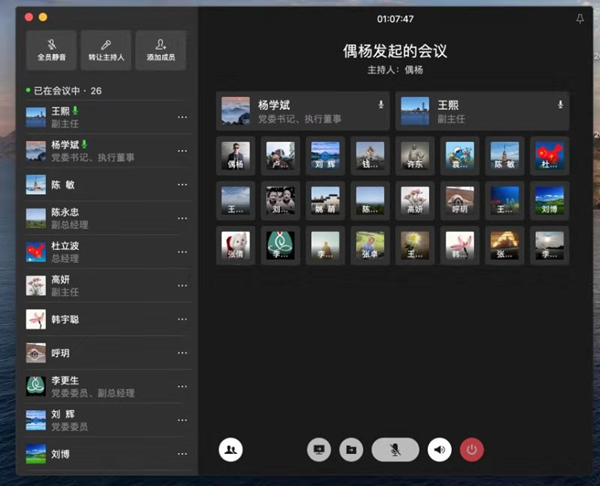Click the 偶杨 host tile in grid
600x486 pixels.
pos(236,156)
